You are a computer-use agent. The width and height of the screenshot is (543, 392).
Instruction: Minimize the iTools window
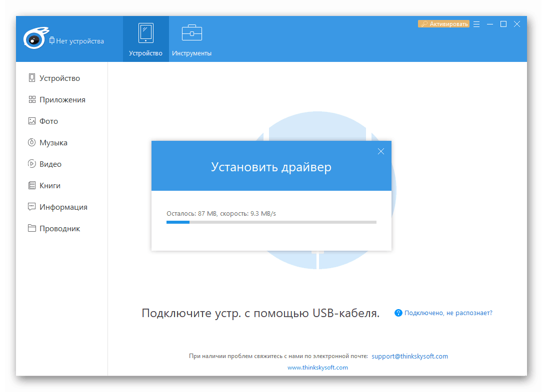click(x=490, y=24)
